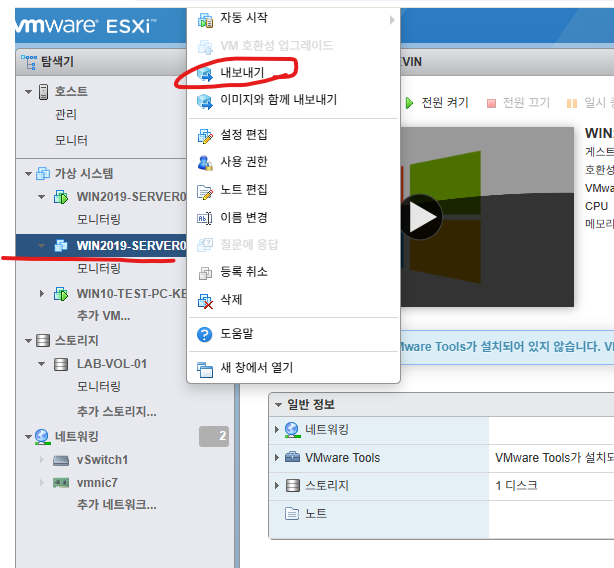Select the highlighted WIN2019-SERVER tree row
This screenshot has width=614, height=568.
click(x=101, y=246)
